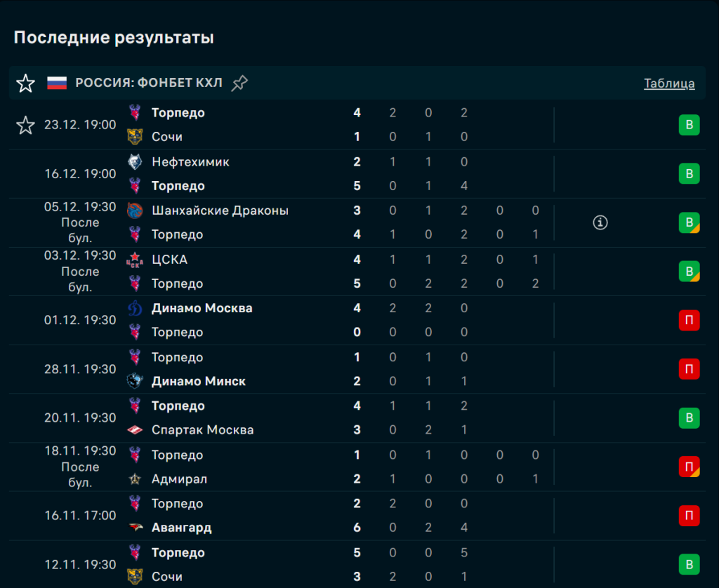Open the РОССИЯ: ФОНБЕТ КХЛ league header
Viewport: 719px width, 588px height.
(x=149, y=83)
